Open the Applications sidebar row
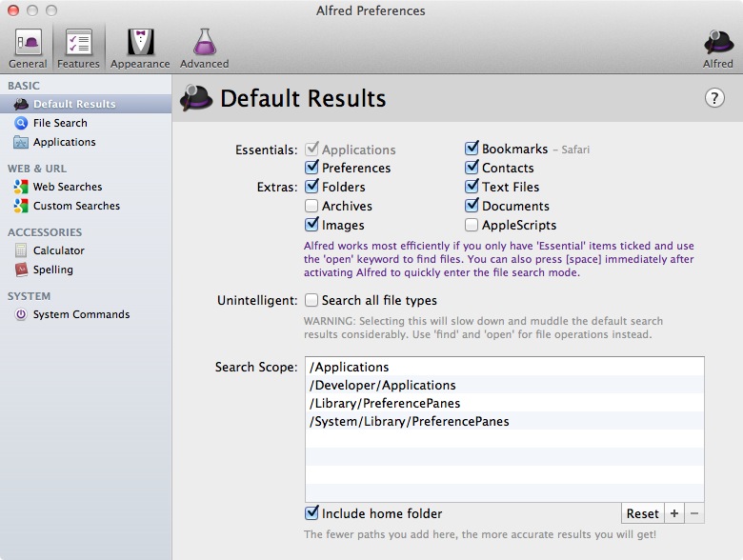 point(86,142)
